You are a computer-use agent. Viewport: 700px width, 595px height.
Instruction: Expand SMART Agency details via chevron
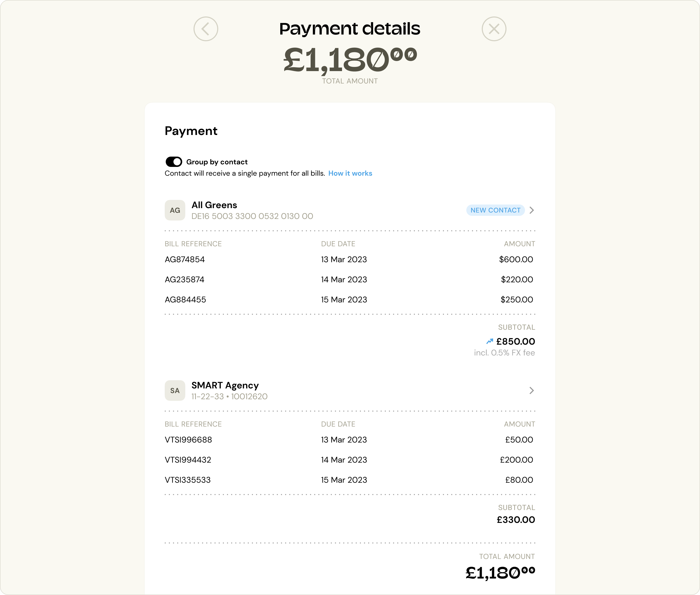[532, 390]
